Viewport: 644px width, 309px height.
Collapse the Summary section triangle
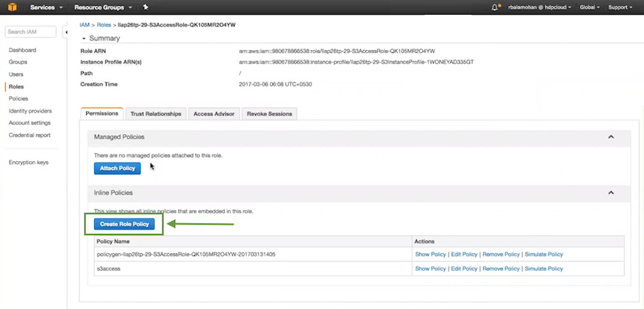pyautogui.click(x=84, y=38)
